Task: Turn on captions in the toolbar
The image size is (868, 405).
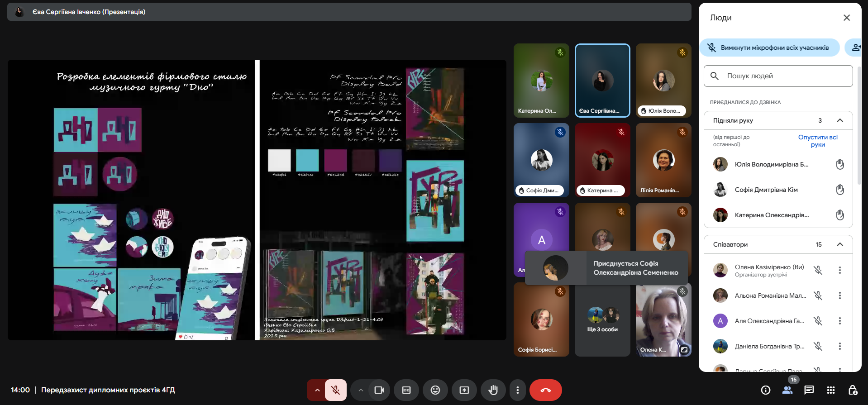Action: pyautogui.click(x=406, y=390)
